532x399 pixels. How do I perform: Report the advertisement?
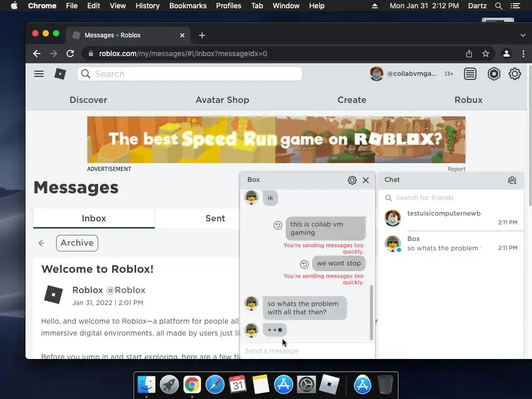click(x=456, y=169)
